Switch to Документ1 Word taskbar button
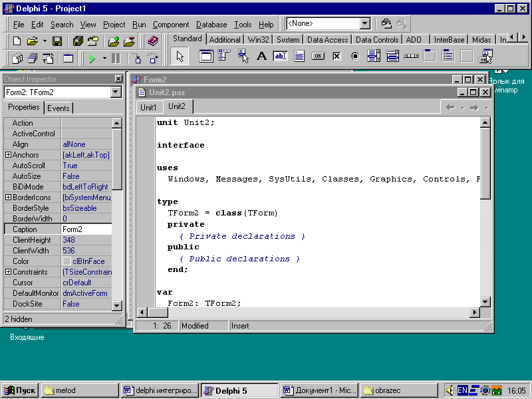This screenshot has height=399, width=532. click(x=320, y=390)
